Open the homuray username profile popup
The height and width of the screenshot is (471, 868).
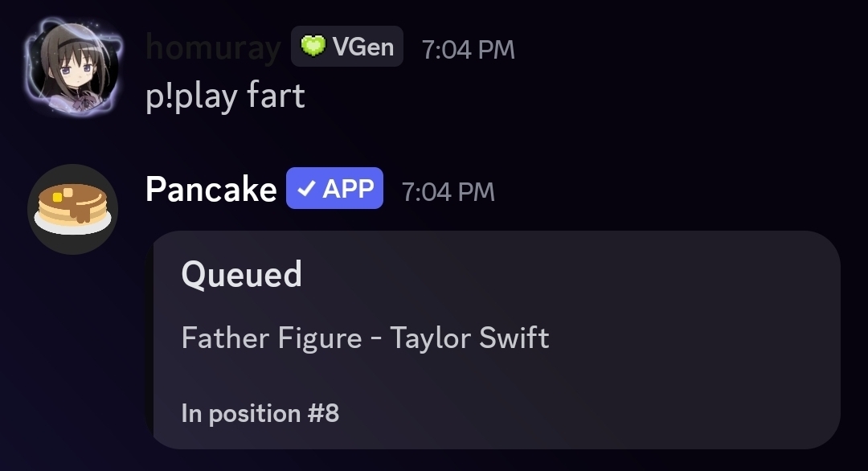[213, 48]
